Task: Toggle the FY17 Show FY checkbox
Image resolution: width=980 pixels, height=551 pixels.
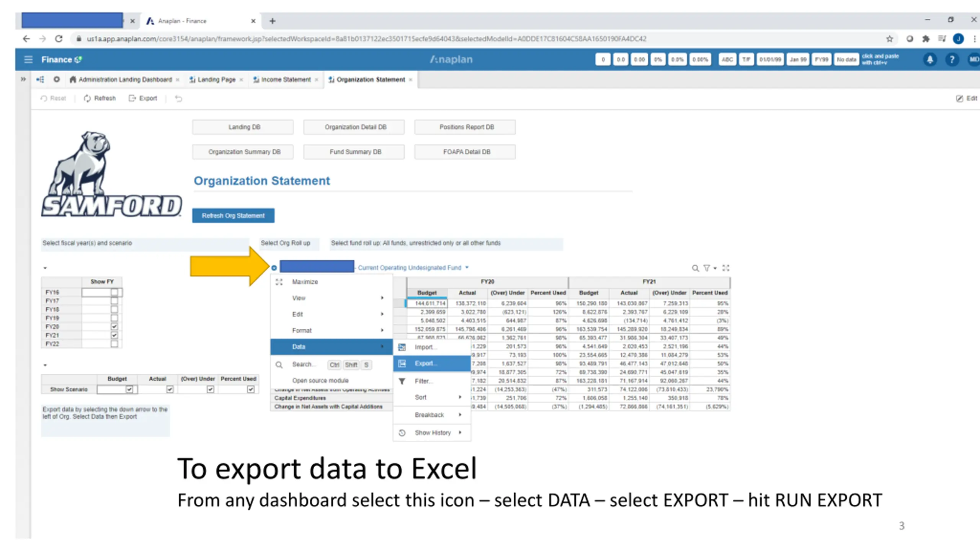Action: [114, 301]
